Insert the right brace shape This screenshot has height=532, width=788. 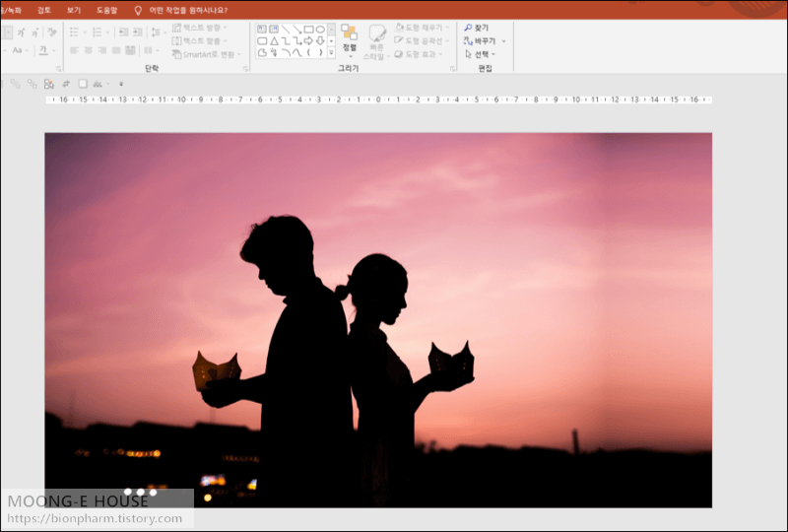320,52
